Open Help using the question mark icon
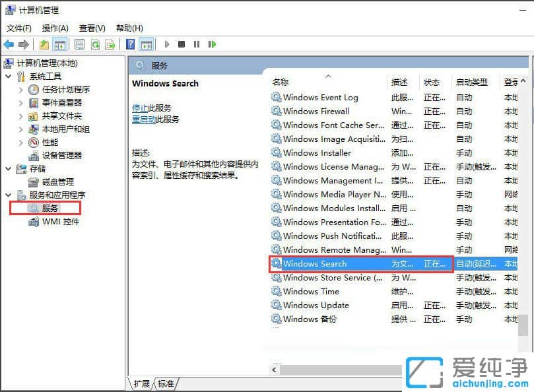This screenshot has width=534, height=392. [130, 44]
